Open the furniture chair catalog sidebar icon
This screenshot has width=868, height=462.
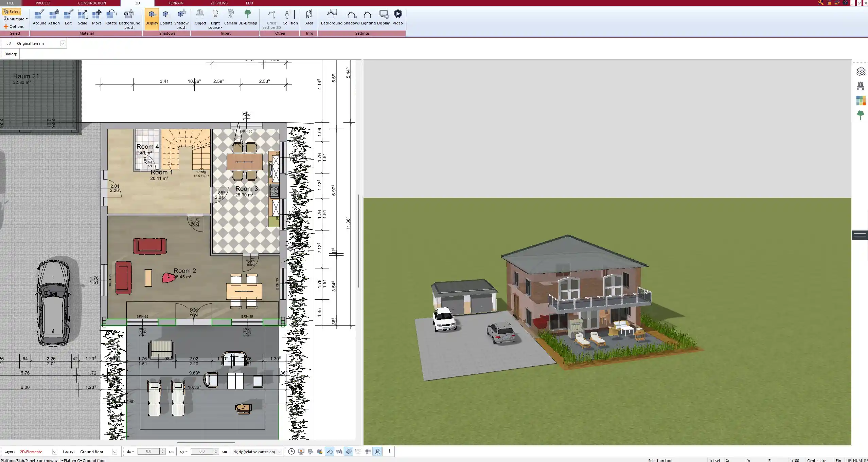pos(860,86)
